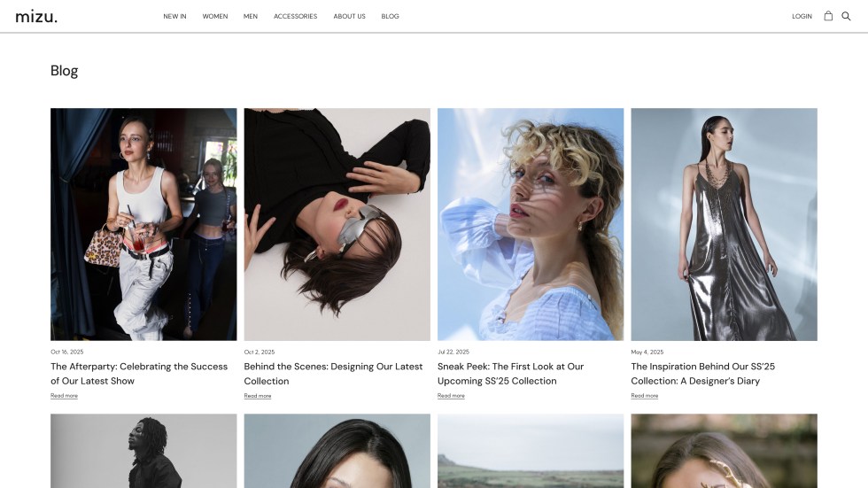
Task: Click the LOGIN link
Action: (802, 16)
